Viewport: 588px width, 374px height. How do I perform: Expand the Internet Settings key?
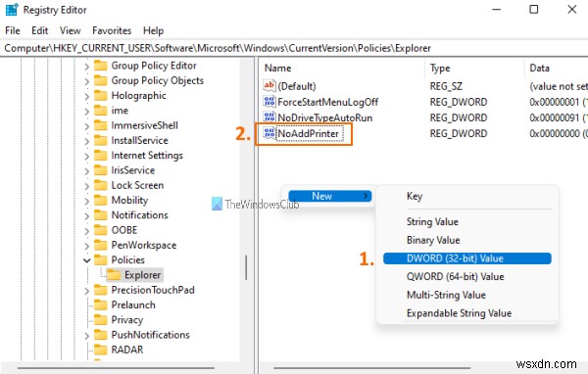pyautogui.click(x=86, y=157)
